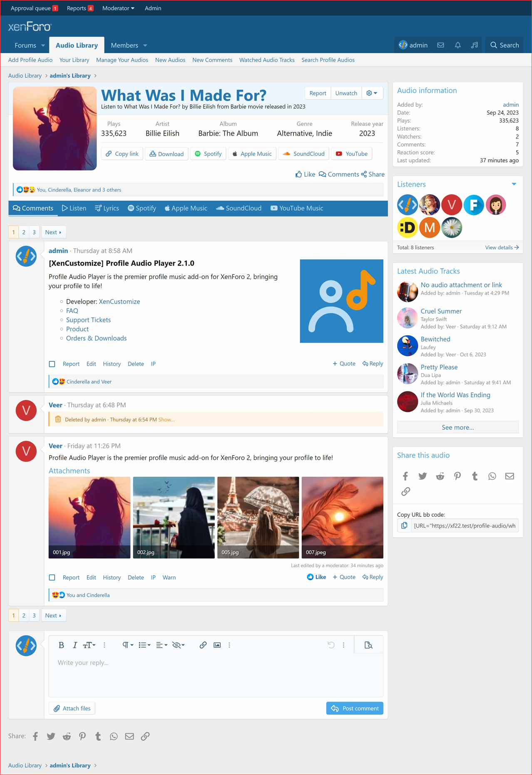Click the Write your reply text area
The height and width of the screenshot is (775, 532).
[x=216, y=675]
